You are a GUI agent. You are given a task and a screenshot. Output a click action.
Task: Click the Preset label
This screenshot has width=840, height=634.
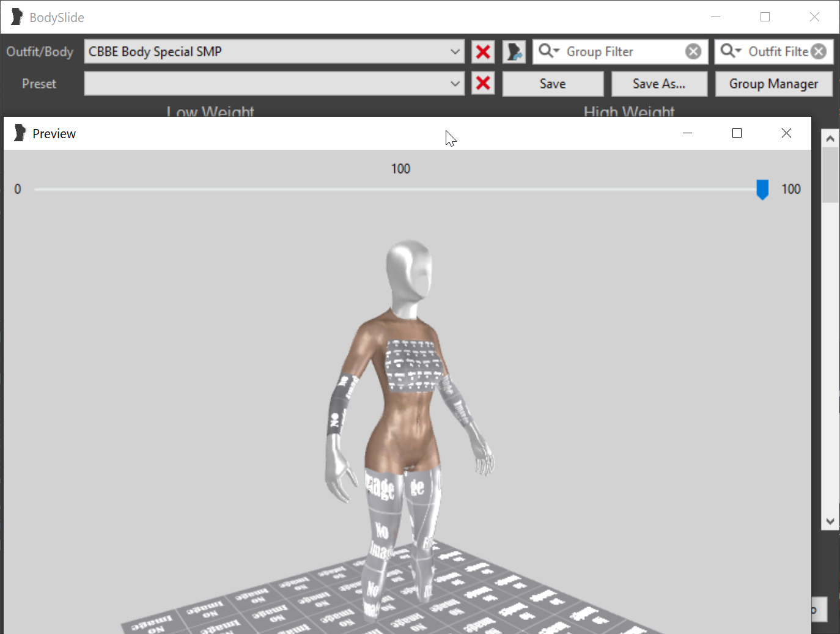pos(39,84)
